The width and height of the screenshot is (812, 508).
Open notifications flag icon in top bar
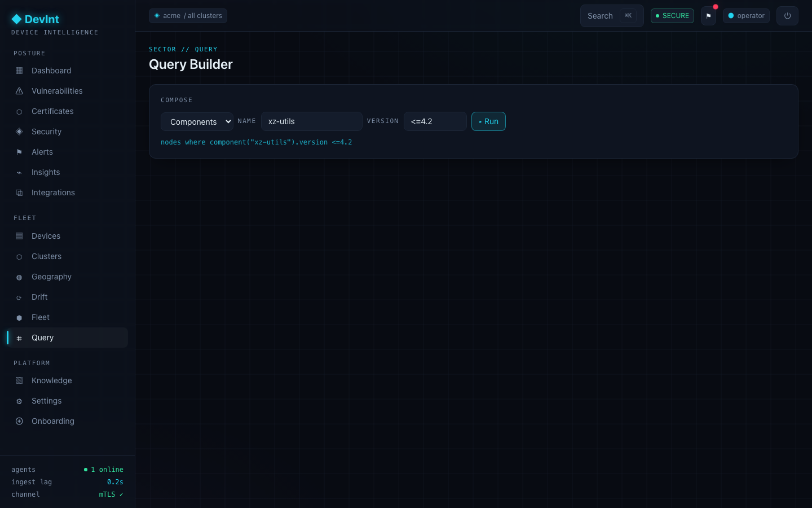tap(709, 16)
